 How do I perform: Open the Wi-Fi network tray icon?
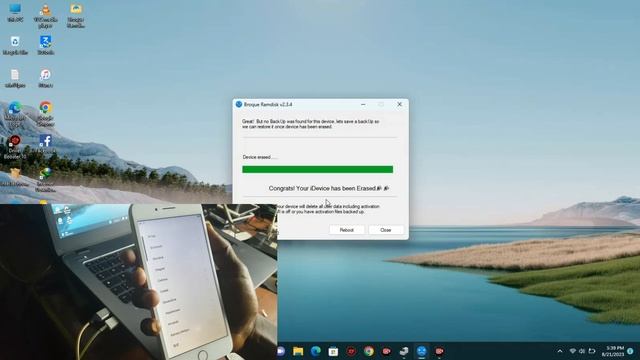click(x=573, y=351)
